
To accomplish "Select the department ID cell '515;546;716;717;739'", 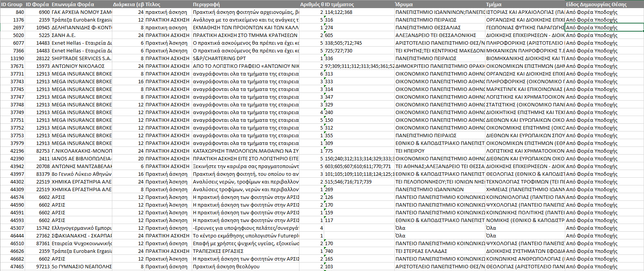I will tap(359, 182).
